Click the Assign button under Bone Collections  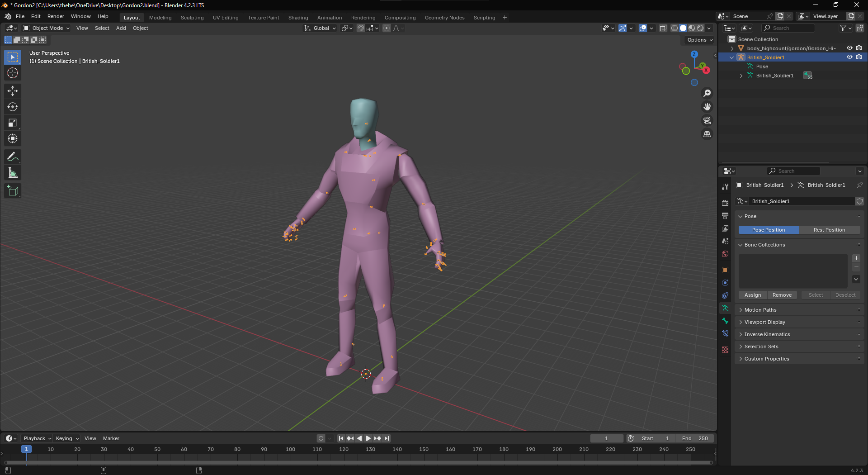(753, 295)
